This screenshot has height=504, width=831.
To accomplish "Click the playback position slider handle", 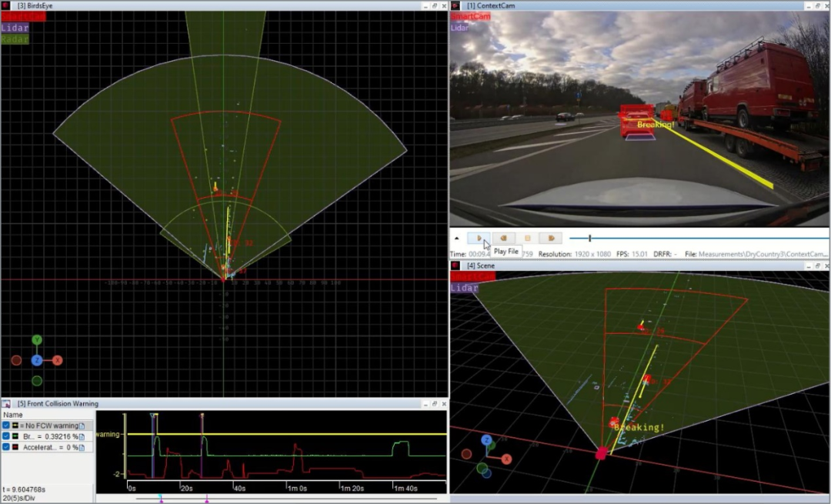I will [589, 239].
